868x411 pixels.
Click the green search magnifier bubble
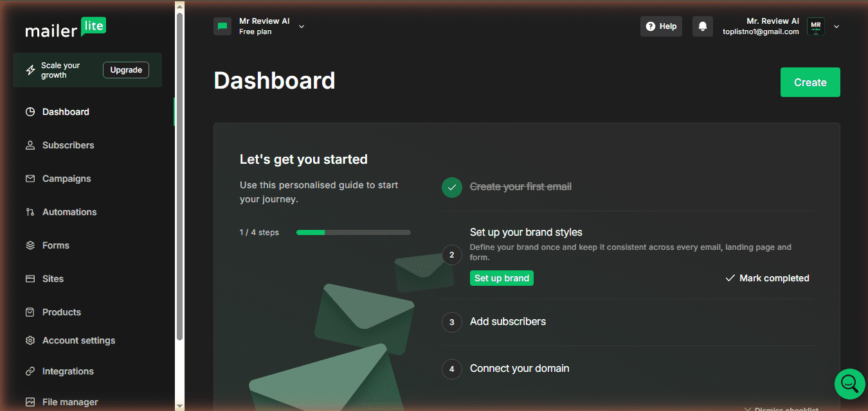pos(849,383)
